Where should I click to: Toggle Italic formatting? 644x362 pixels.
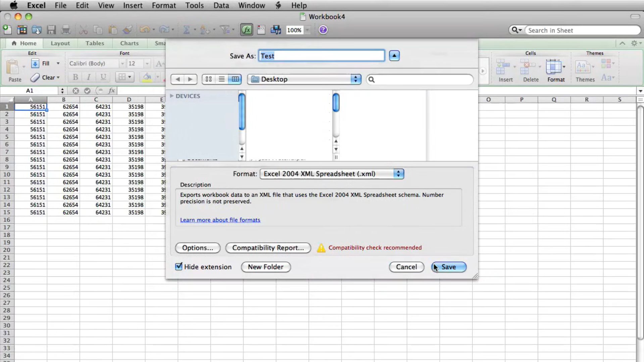pyautogui.click(x=89, y=77)
